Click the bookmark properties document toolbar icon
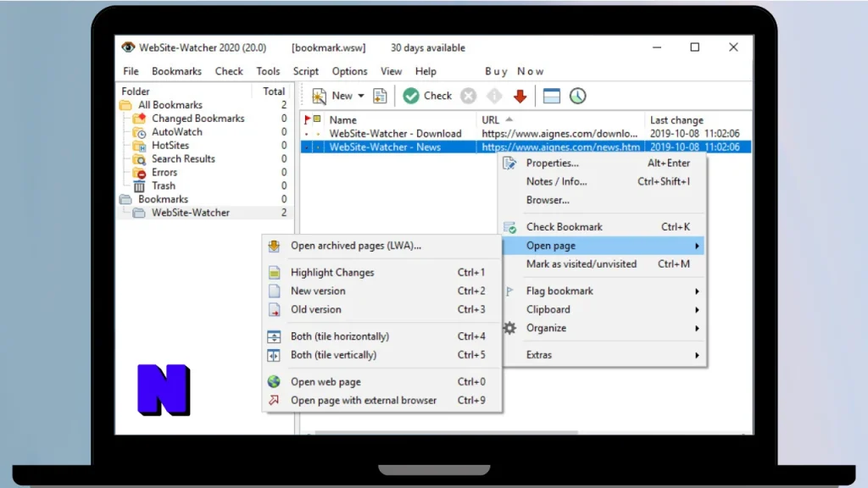The image size is (868, 488). (380, 96)
